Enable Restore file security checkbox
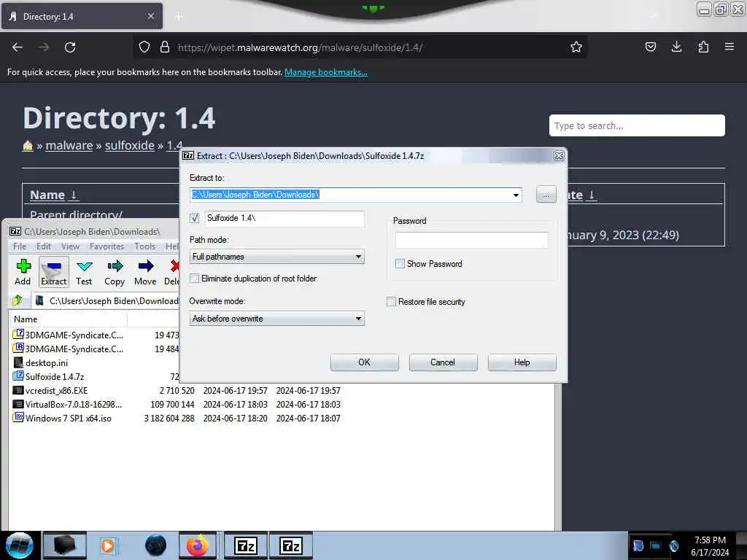 click(391, 301)
